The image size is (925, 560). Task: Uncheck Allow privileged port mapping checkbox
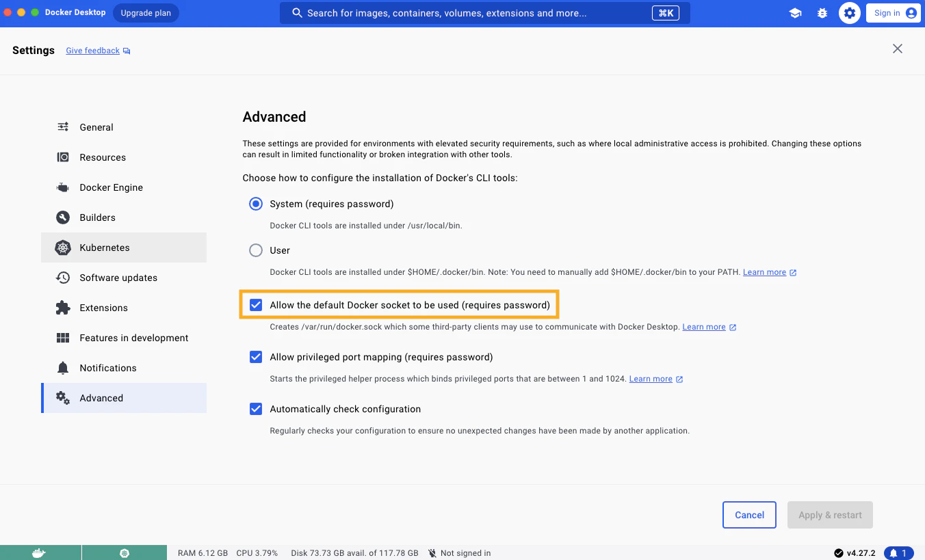[x=256, y=357]
